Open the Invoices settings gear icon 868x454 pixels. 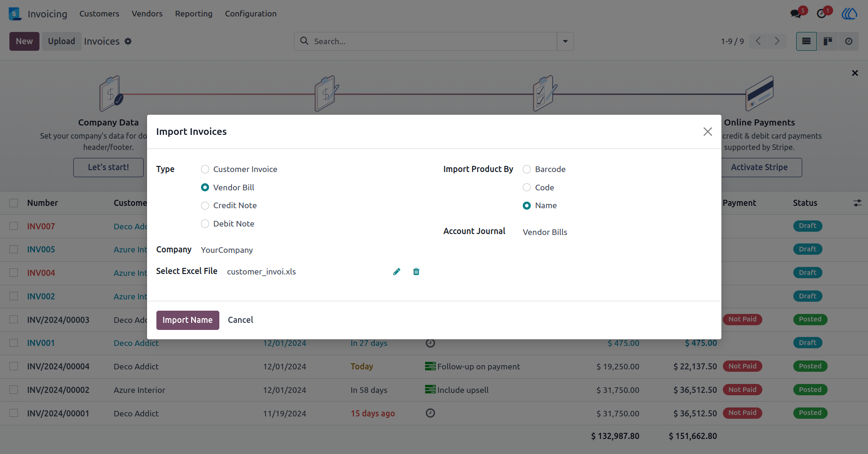(x=128, y=41)
